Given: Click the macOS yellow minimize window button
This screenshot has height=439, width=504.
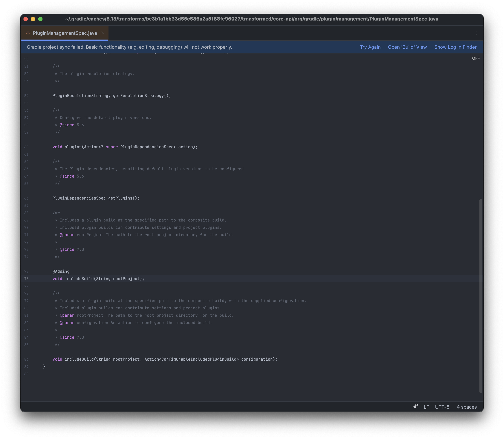Looking at the screenshot, I should pyautogui.click(x=33, y=19).
